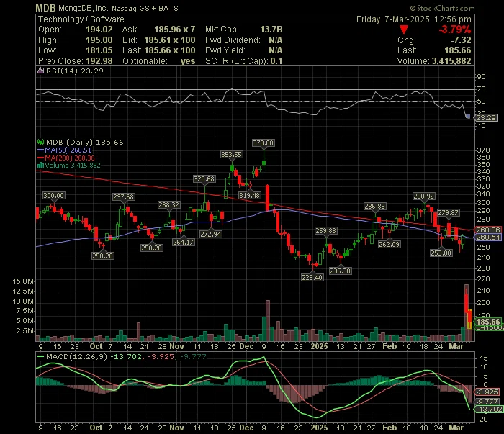Click the 253.00 price low annotation
The image size is (504, 434).
(441, 253)
